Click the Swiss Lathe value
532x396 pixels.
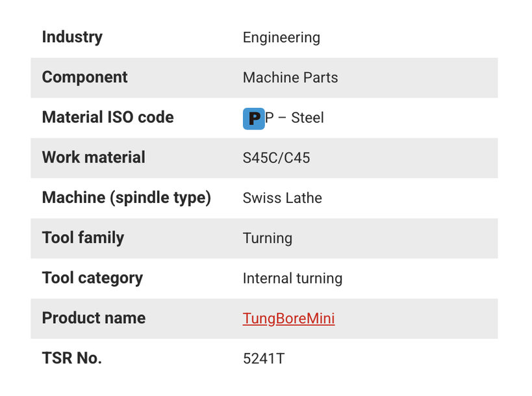(283, 198)
